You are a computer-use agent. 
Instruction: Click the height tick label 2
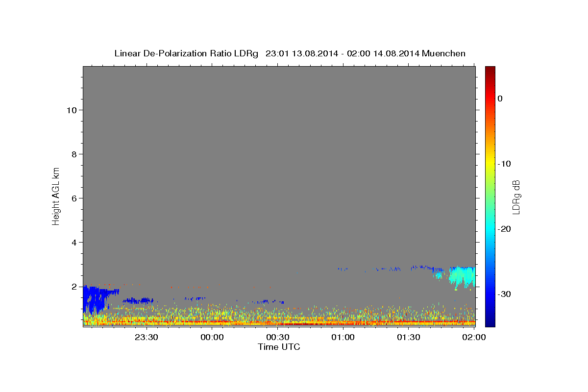(x=73, y=286)
